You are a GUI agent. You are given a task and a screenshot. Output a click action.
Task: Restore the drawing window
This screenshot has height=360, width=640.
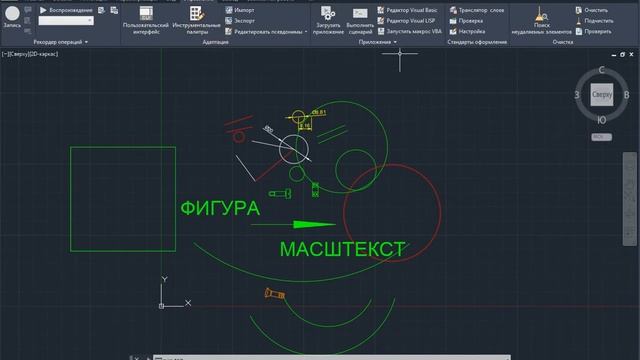(622, 54)
